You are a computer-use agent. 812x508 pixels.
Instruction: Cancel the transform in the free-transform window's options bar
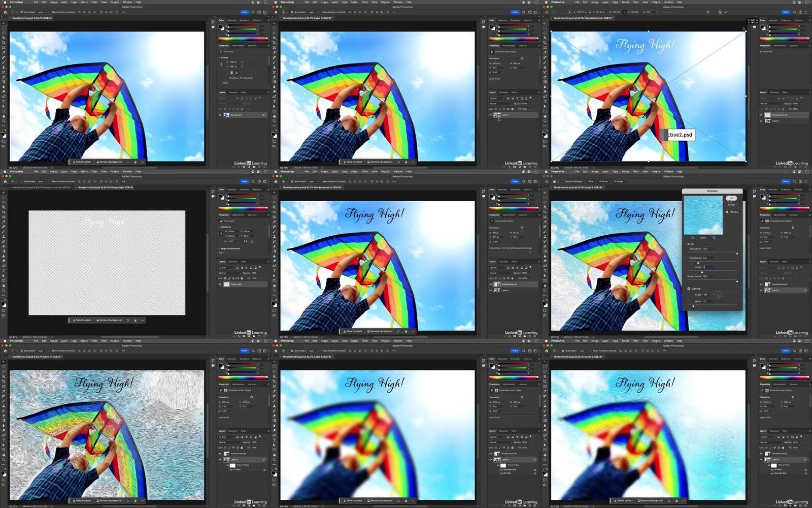click(720, 12)
